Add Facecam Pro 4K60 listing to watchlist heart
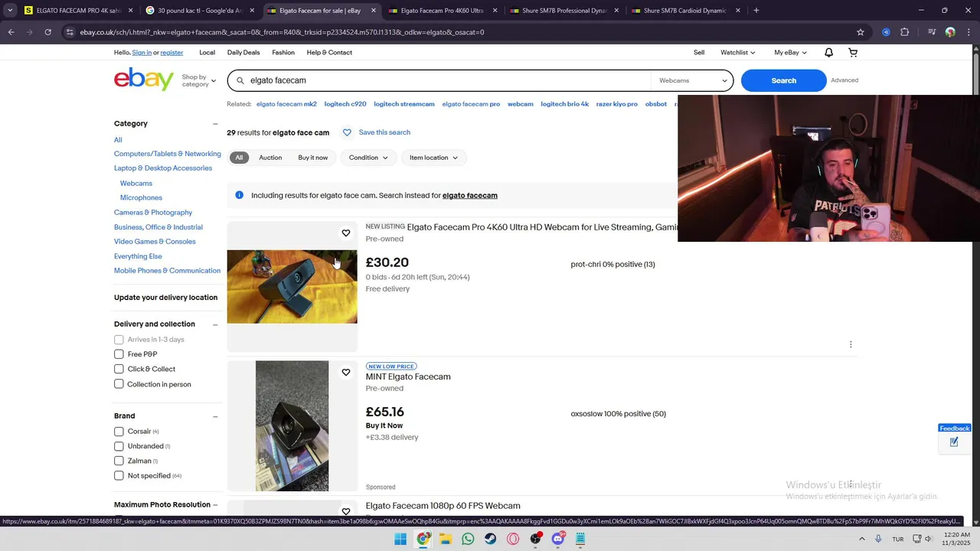 click(346, 233)
